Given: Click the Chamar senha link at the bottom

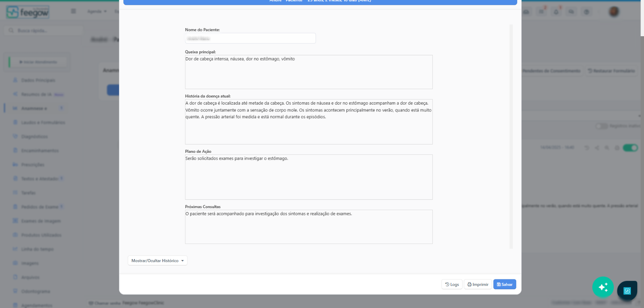Looking at the screenshot, I should tap(105, 303).
